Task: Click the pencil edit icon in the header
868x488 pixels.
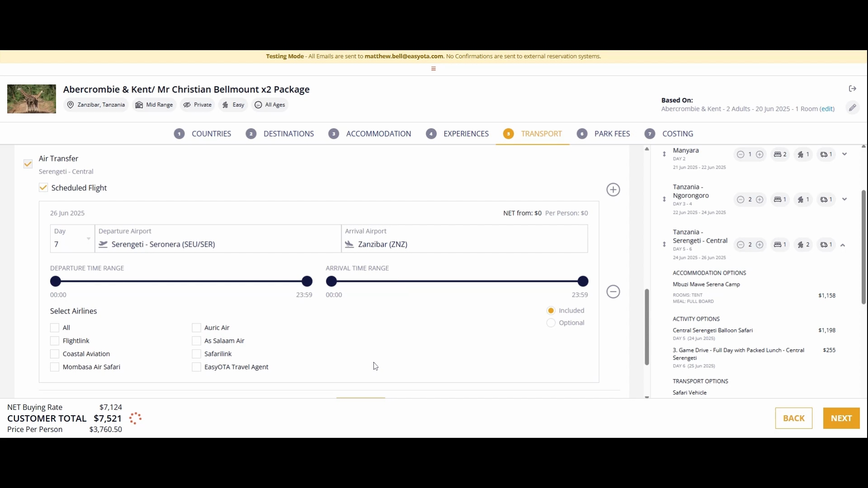Action: pyautogui.click(x=852, y=108)
